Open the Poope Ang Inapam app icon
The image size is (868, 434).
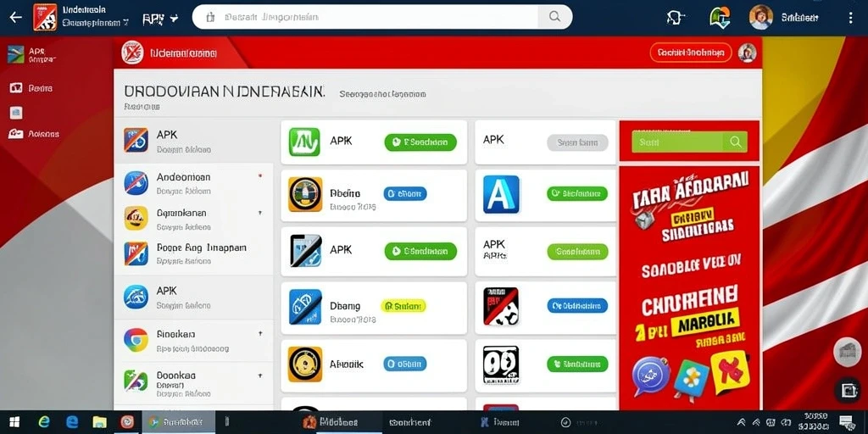pyautogui.click(x=136, y=253)
